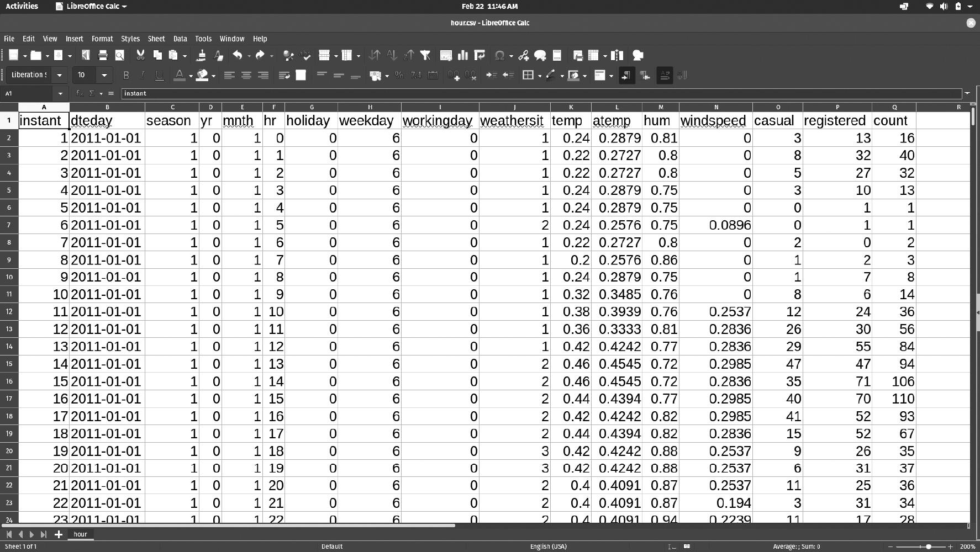Click the Activities button in the top bar
The image size is (980, 552).
(x=22, y=6)
